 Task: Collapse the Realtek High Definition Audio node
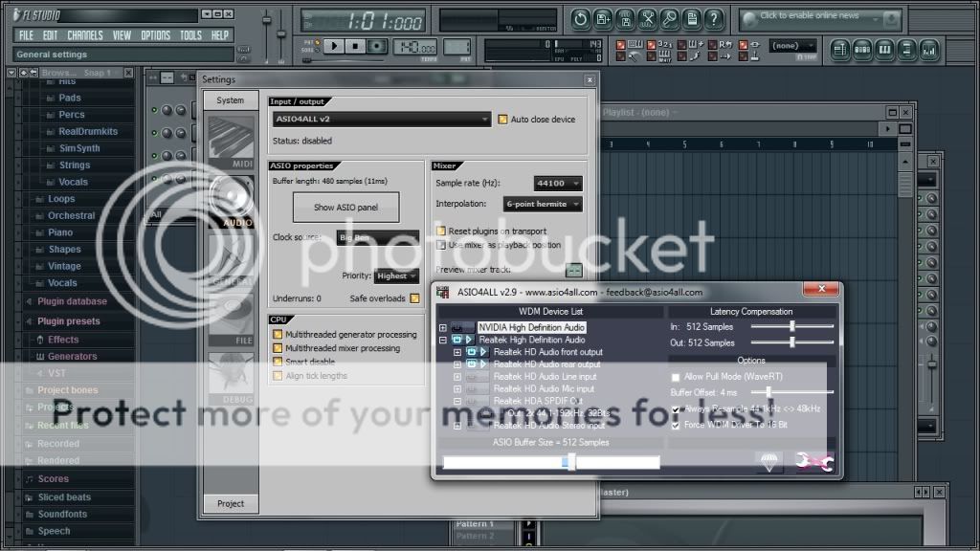click(x=442, y=341)
